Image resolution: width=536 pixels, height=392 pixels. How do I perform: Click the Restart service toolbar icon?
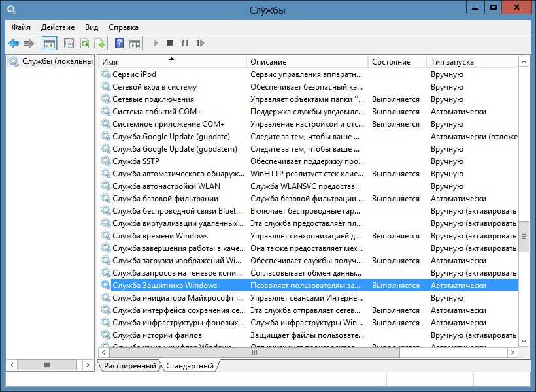point(199,44)
